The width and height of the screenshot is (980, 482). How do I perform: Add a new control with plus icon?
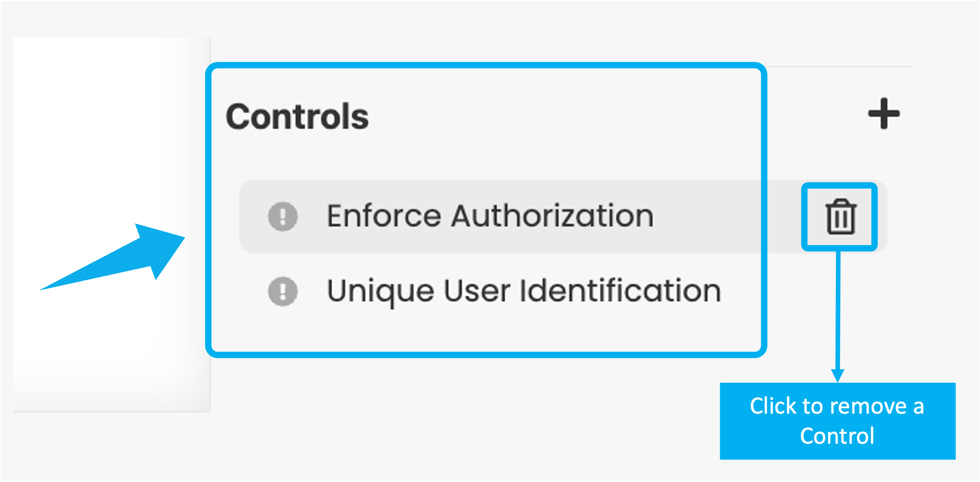tap(883, 114)
